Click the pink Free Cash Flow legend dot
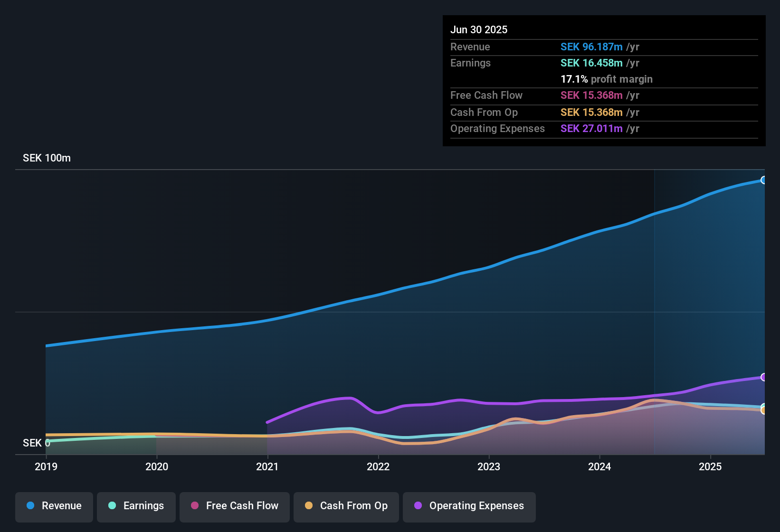The width and height of the screenshot is (780, 532). (195, 506)
